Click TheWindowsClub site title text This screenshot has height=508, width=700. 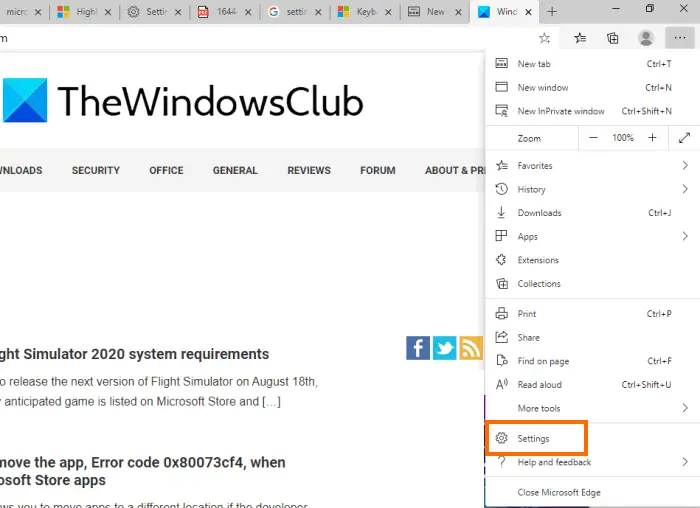(210, 101)
